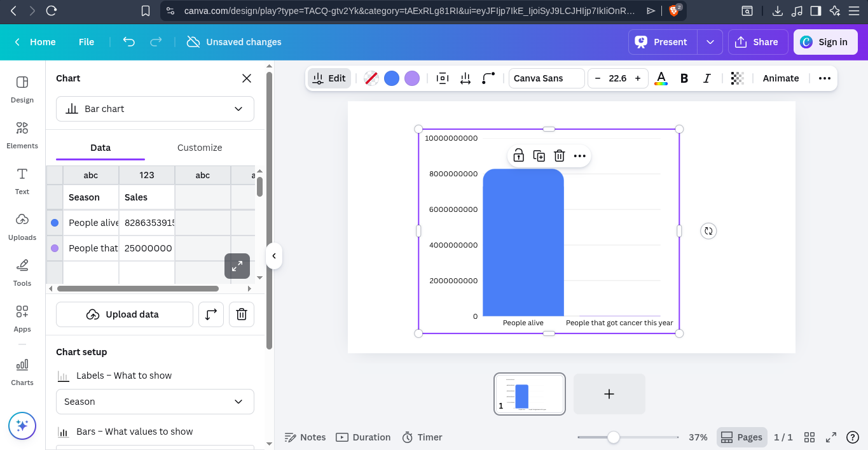
Task: Open the Elements sidebar panel
Action: point(22,135)
